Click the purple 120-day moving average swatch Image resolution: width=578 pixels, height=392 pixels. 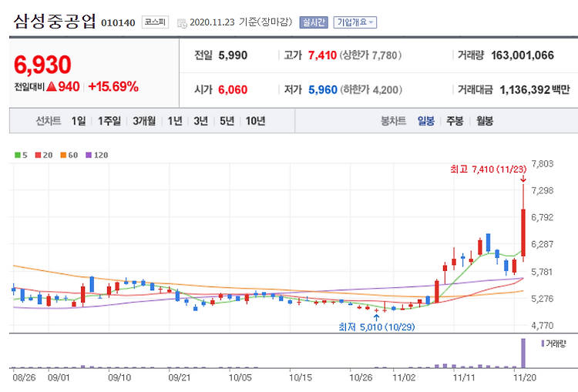click(89, 155)
